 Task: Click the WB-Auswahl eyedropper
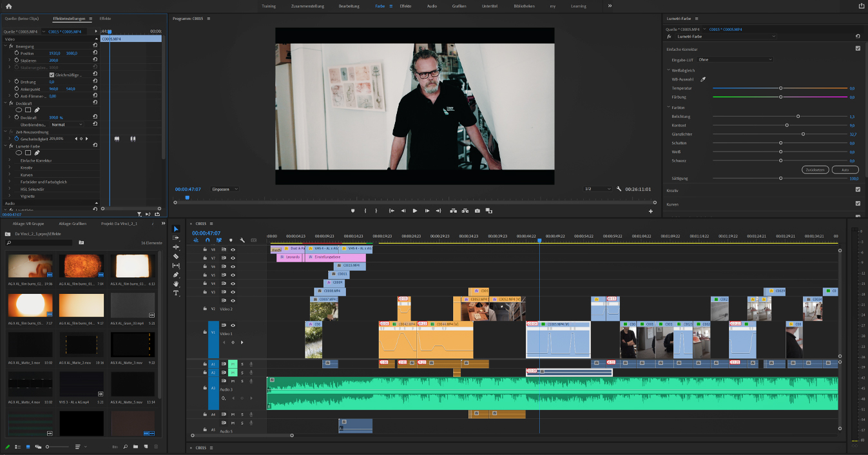pyautogui.click(x=703, y=79)
